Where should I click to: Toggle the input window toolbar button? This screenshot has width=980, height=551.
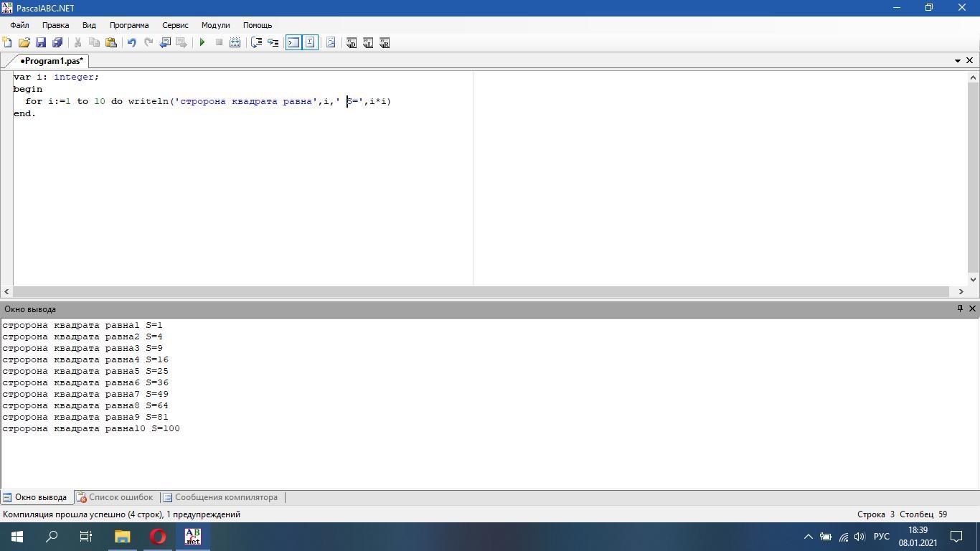[310, 43]
